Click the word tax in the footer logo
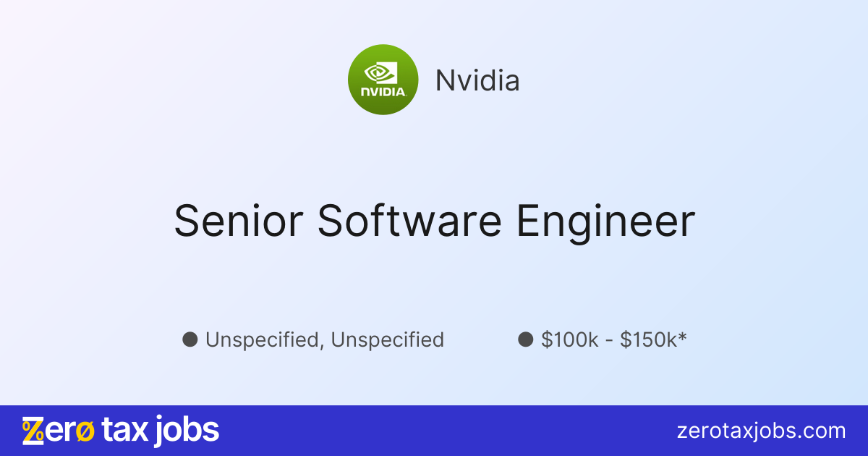Image resolution: width=868 pixels, height=456 pixels. pyautogui.click(x=124, y=431)
